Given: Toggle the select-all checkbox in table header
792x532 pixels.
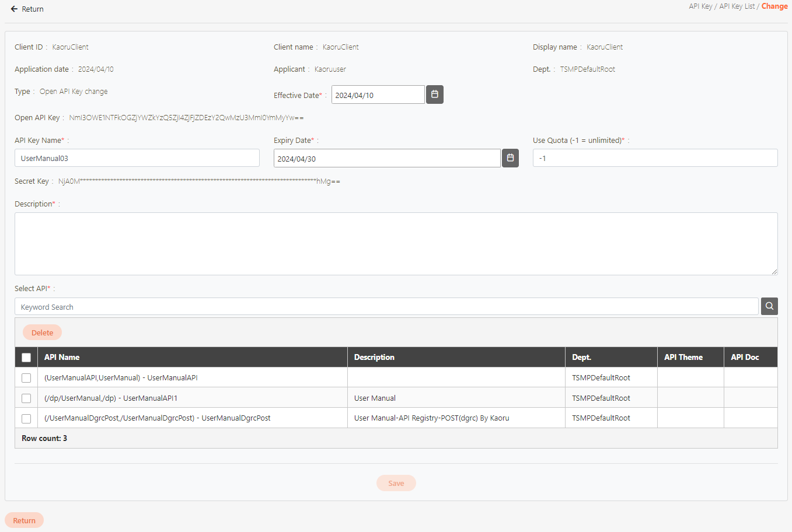Looking at the screenshot, I should coord(26,358).
